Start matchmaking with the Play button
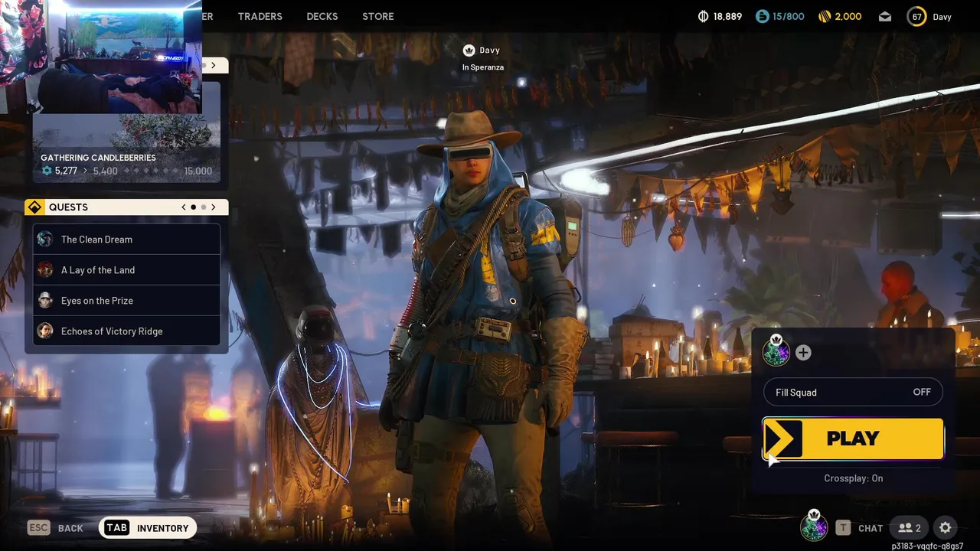Viewport: 980px width, 551px height. [853, 439]
